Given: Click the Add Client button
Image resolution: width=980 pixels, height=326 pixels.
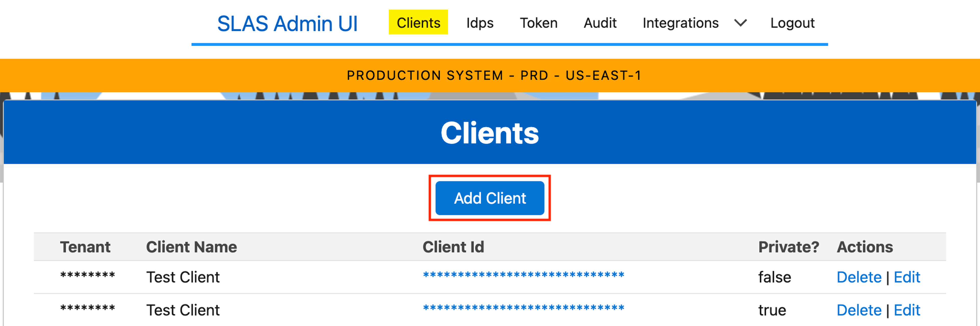Looking at the screenshot, I should [490, 198].
